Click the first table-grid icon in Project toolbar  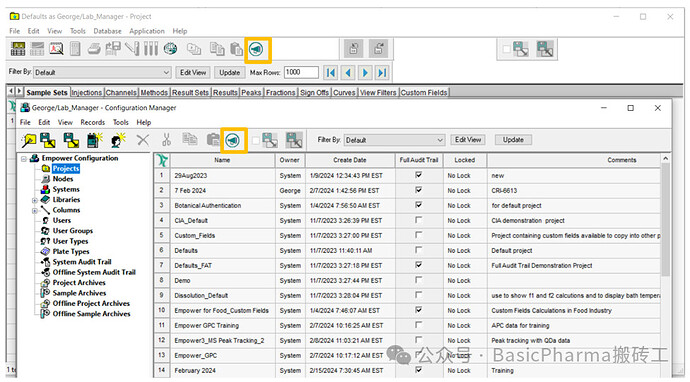pos(18,49)
